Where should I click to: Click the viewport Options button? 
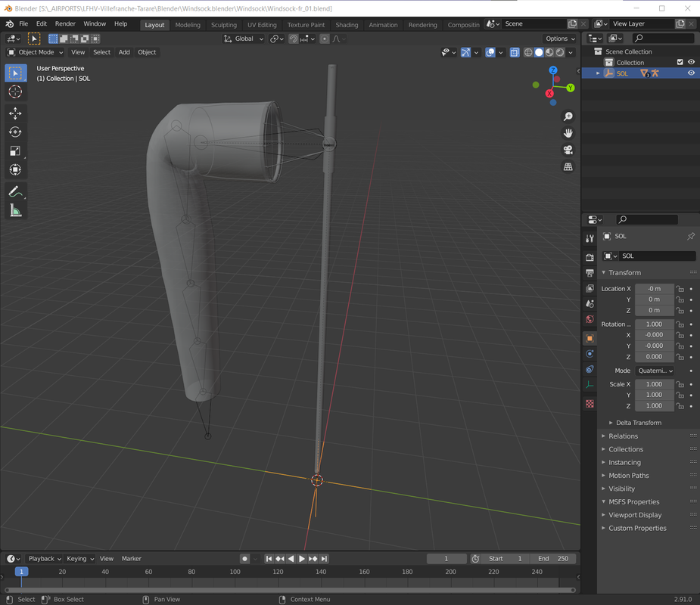tap(559, 39)
